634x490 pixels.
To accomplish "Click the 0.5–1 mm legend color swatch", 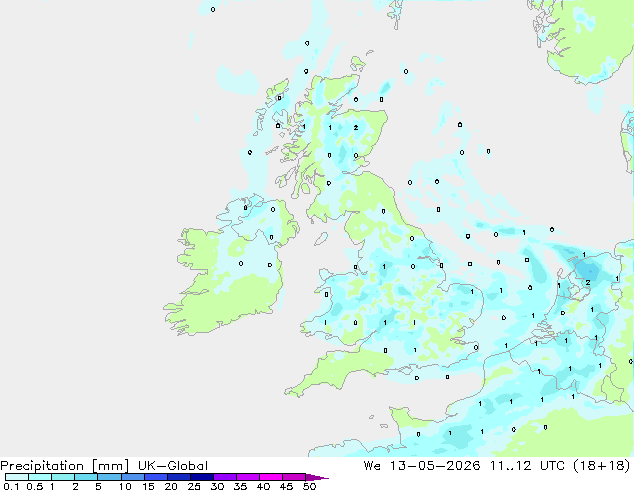I will 40,477.
